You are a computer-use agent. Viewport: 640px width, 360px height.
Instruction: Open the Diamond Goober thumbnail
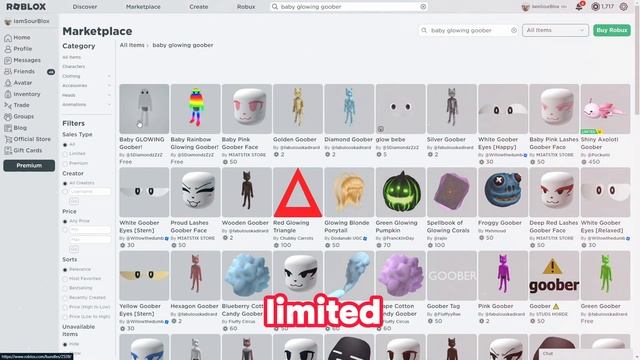tap(349, 109)
